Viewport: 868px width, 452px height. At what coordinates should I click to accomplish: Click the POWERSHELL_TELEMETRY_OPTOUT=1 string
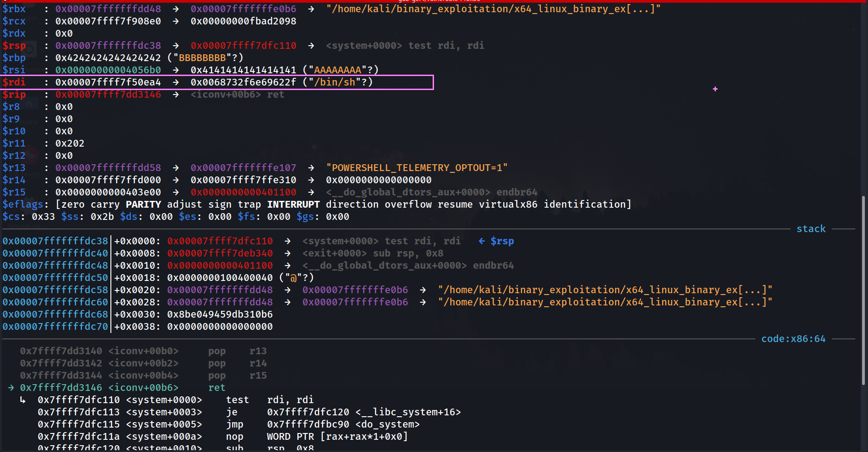pyautogui.click(x=416, y=168)
